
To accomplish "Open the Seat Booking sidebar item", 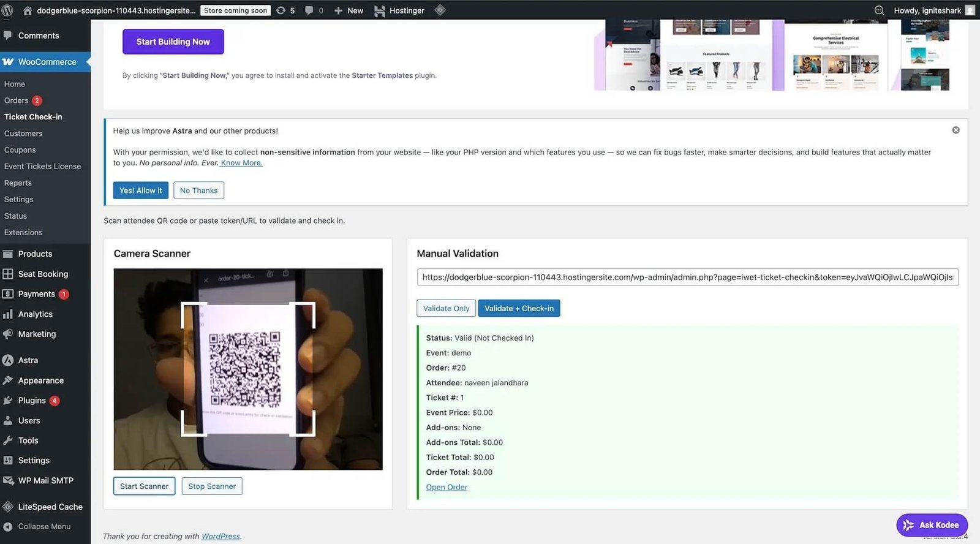I will pyautogui.click(x=43, y=274).
